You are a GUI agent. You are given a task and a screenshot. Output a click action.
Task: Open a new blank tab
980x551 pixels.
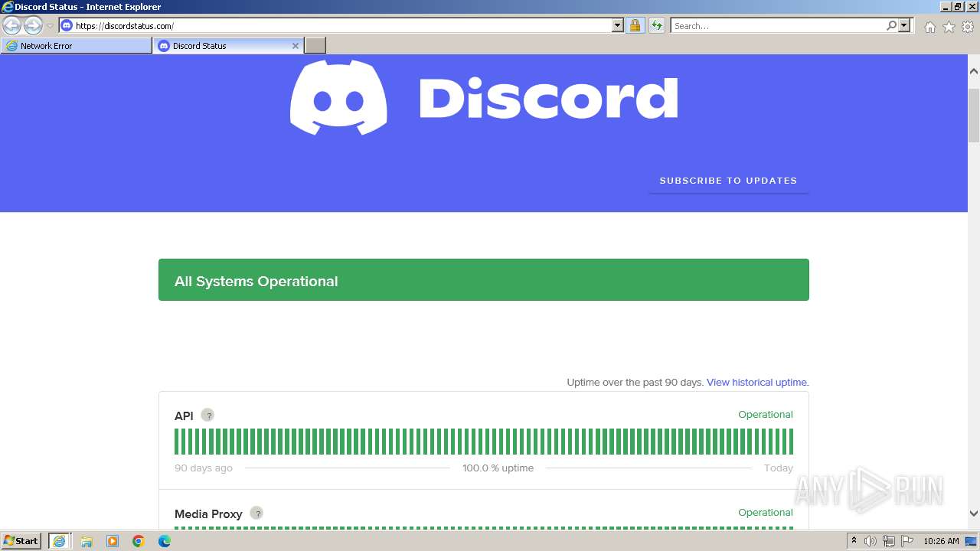(x=315, y=46)
